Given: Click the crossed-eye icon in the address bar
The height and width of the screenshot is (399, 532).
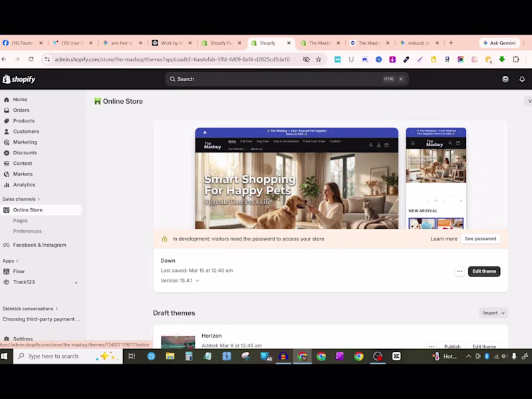Looking at the screenshot, I should pos(306,59).
